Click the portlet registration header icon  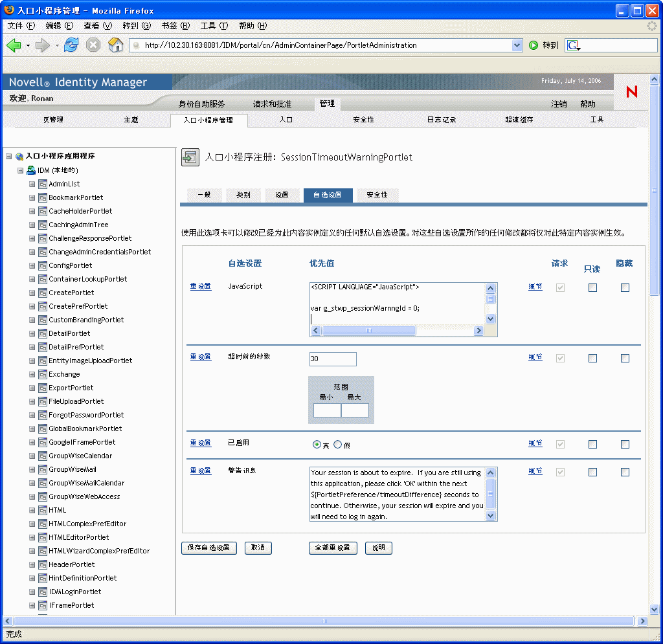pyautogui.click(x=190, y=158)
